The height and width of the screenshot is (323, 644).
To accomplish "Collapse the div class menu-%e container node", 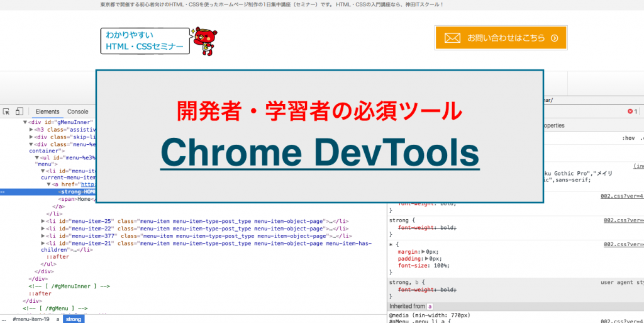I will 31,144.
